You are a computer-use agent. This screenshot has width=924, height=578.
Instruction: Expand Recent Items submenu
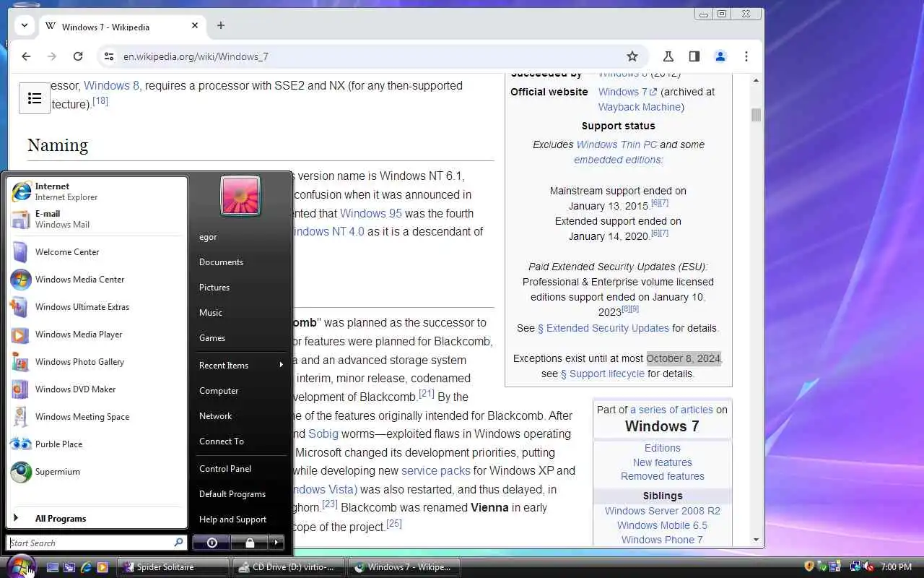[x=240, y=365]
